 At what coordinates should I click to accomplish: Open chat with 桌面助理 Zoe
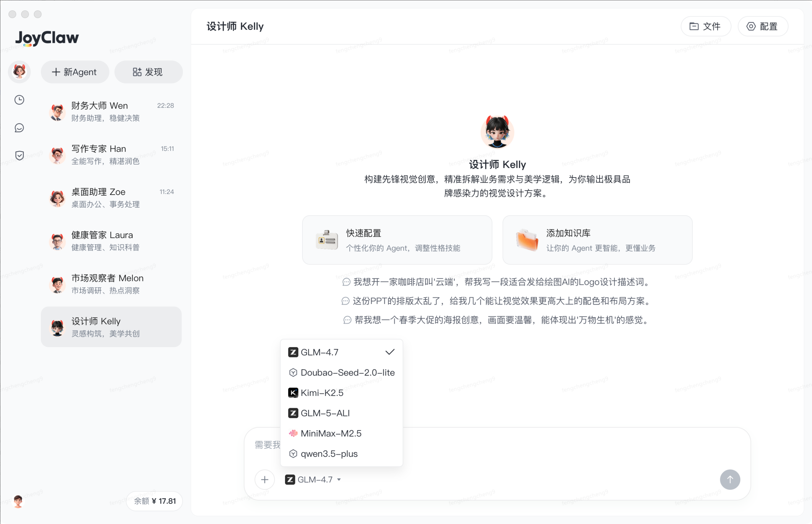111,198
